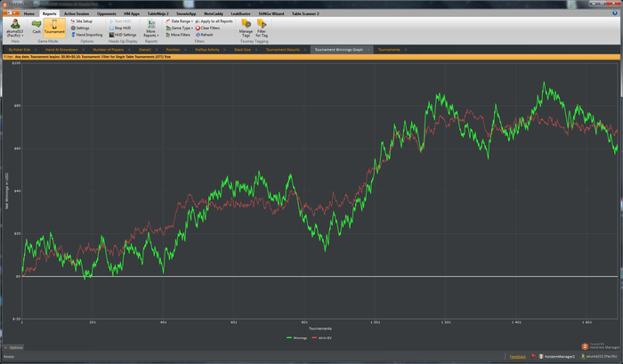Image resolution: width=623 pixels, height=364 pixels.
Task: Open the HM Apps ribbon tab
Action: 132,13
